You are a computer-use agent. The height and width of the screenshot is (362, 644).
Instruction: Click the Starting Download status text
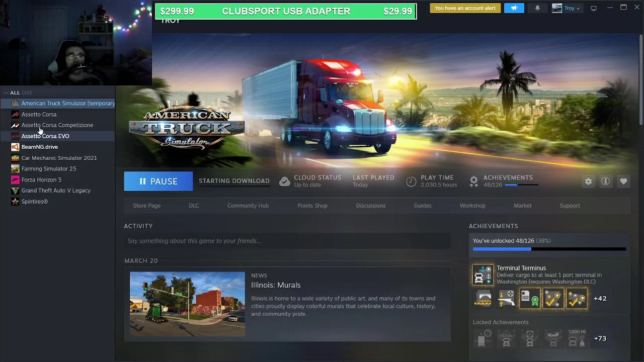pos(234,181)
